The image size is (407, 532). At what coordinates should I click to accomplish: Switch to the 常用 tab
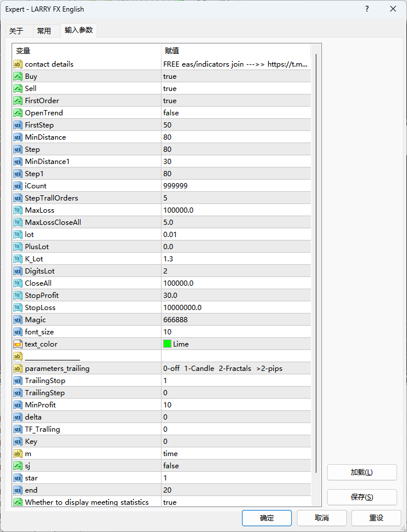[44, 31]
